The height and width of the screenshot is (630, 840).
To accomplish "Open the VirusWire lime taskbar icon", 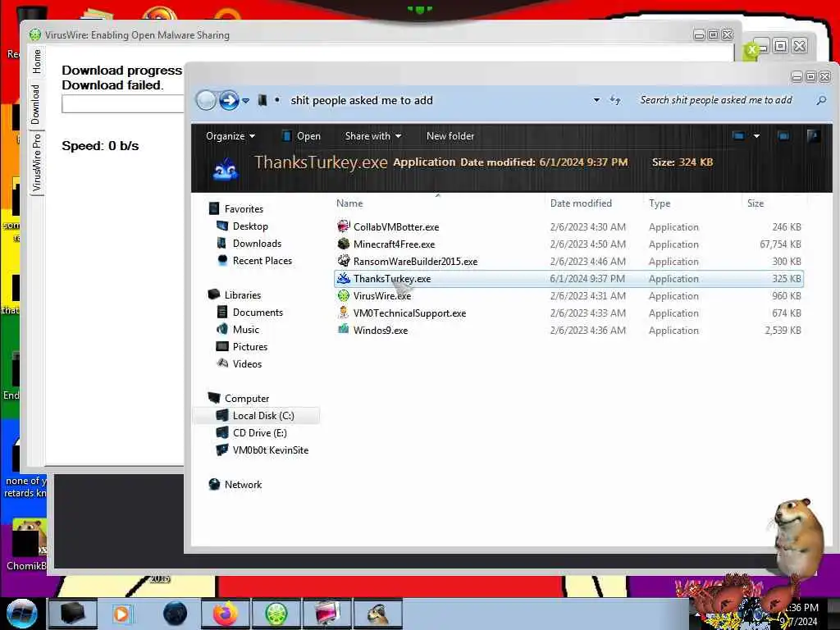I will [x=276, y=614].
